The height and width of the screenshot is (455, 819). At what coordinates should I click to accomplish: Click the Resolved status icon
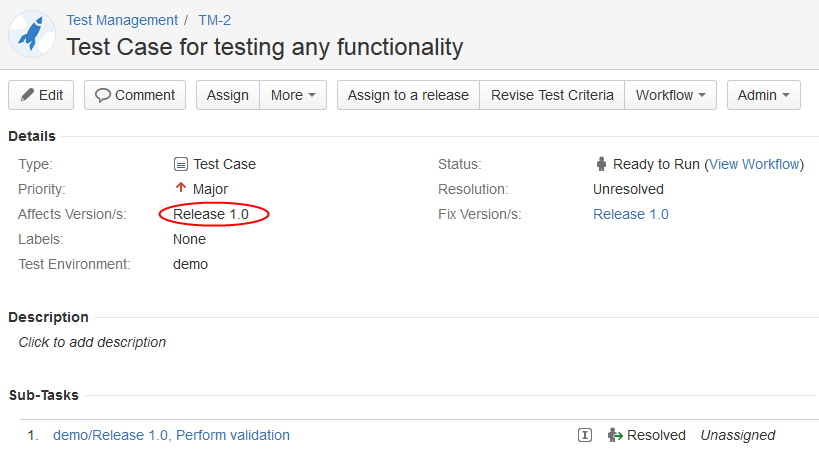point(615,435)
